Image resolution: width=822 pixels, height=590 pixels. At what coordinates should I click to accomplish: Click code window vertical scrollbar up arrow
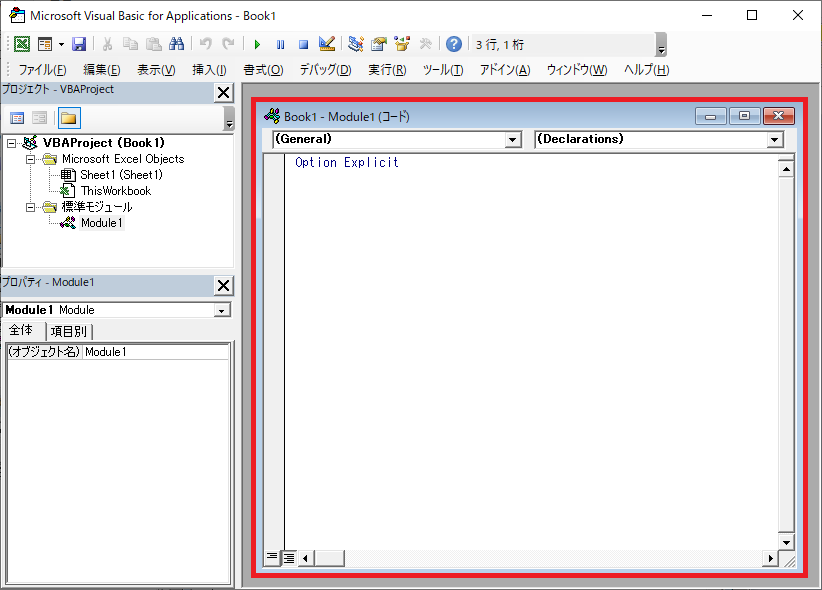point(786,169)
